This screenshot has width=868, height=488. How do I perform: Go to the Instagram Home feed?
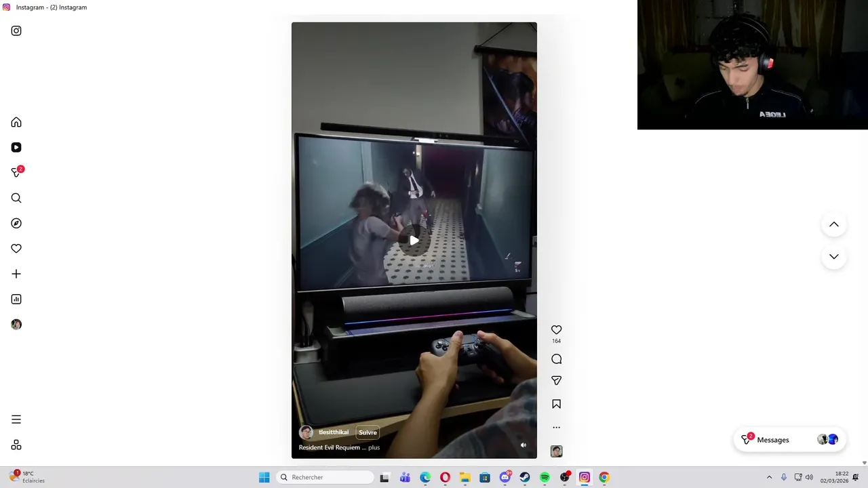point(16,122)
